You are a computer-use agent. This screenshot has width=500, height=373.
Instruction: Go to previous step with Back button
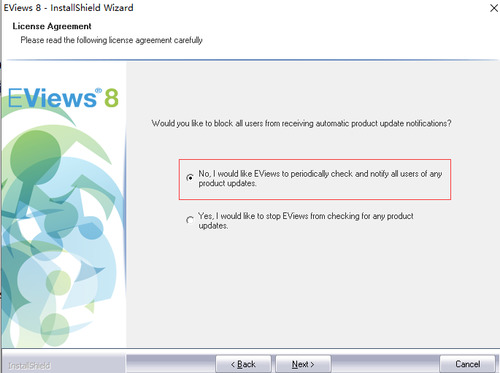tap(243, 364)
